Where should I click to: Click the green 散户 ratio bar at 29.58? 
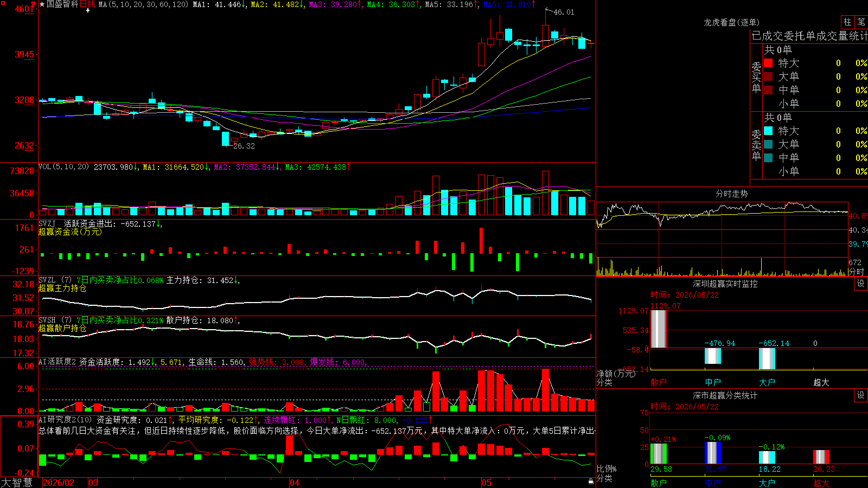point(659,454)
